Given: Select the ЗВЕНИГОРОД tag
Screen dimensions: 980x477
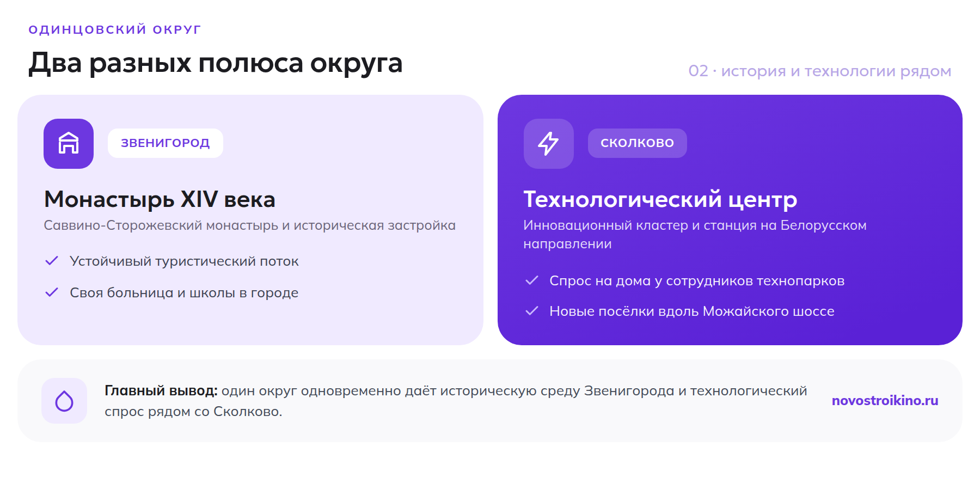Looking at the screenshot, I should (x=166, y=143).
